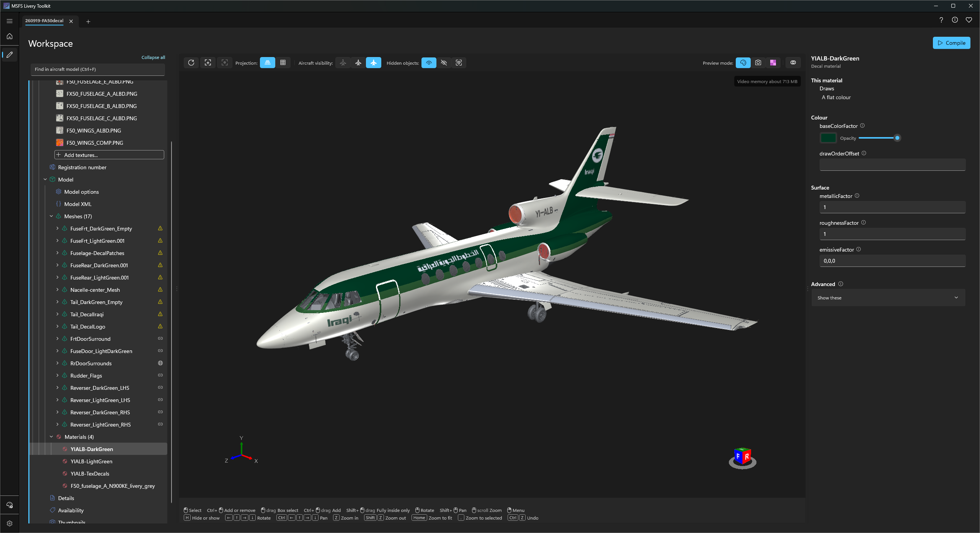Open the pencil Edit workspace icon
This screenshot has height=533, width=980.
click(10, 55)
